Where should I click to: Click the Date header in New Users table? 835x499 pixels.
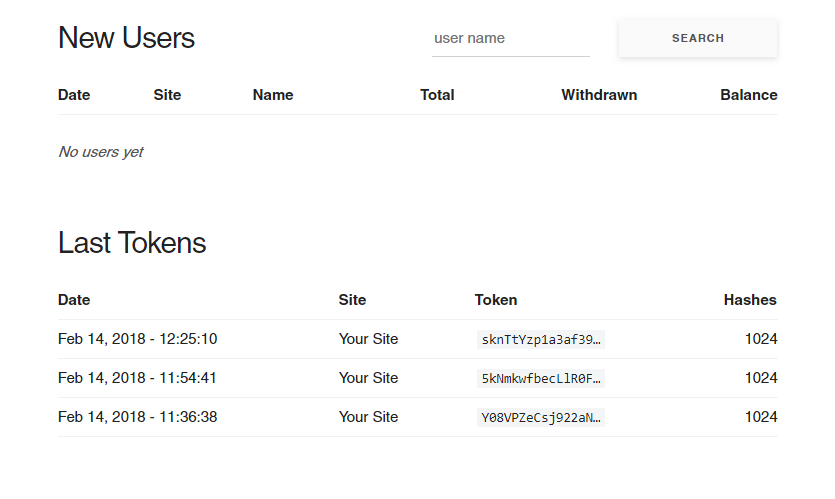click(x=74, y=95)
